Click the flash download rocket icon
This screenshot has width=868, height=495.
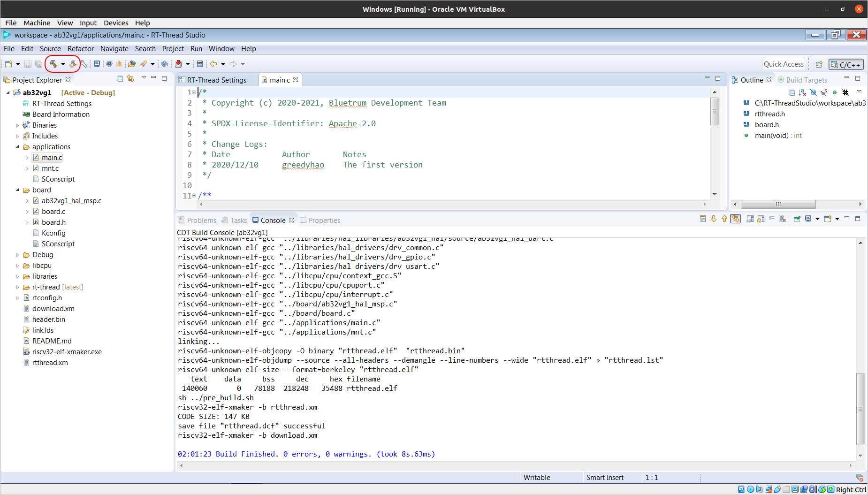click(143, 64)
